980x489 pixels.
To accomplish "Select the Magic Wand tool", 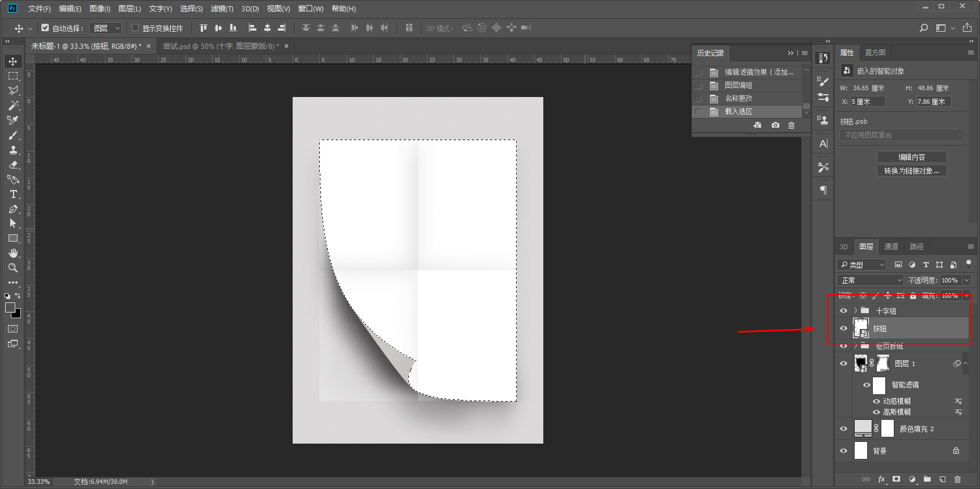I will pyautogui.click(x=13, y=106).
